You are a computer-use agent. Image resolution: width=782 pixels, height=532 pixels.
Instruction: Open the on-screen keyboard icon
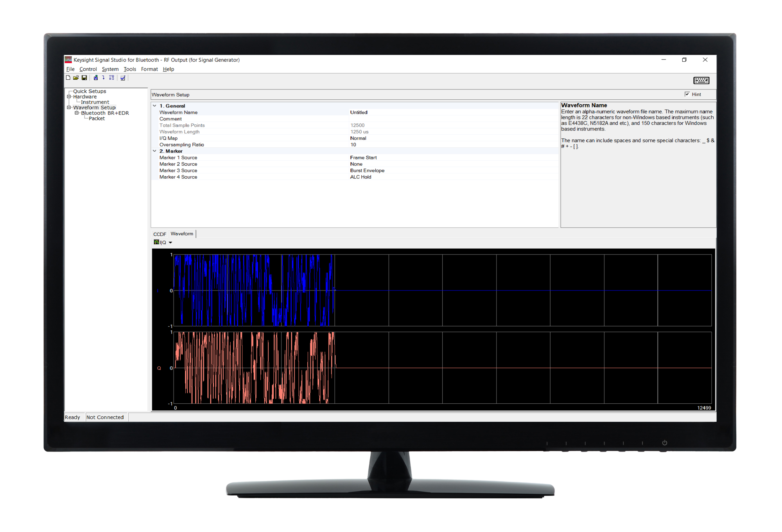coord(701,81)
